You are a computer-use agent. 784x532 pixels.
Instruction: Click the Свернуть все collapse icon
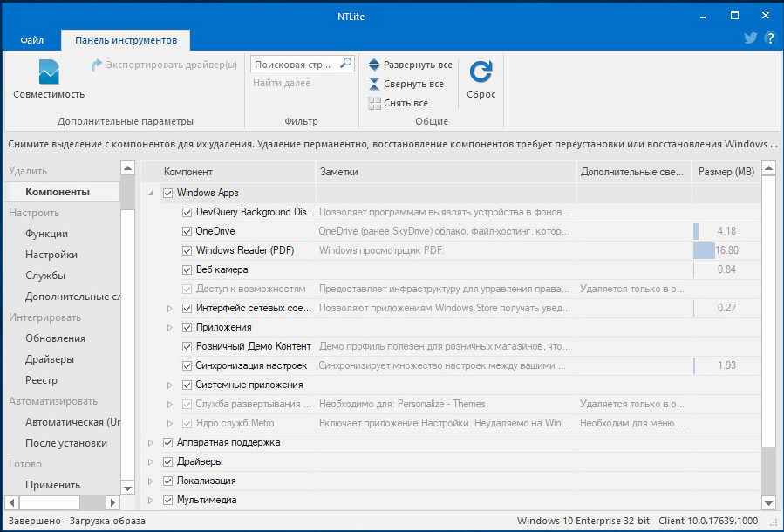coord(374,84)
